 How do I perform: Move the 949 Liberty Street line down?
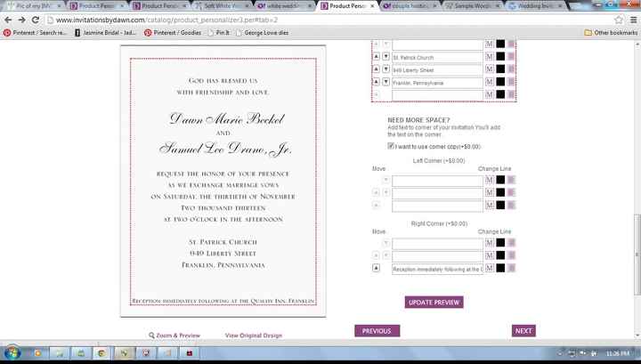click(x=385, y=69)
